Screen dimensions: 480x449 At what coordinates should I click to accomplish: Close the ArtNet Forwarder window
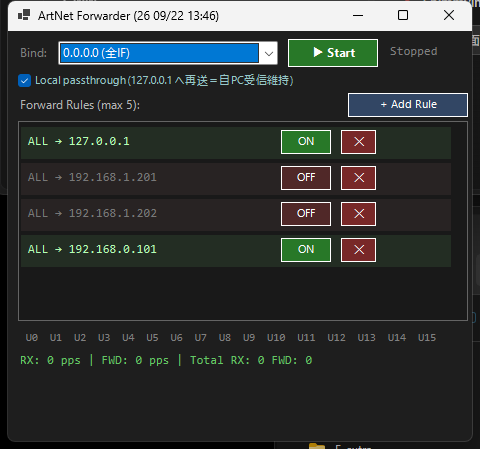click(x=449, y=15)
